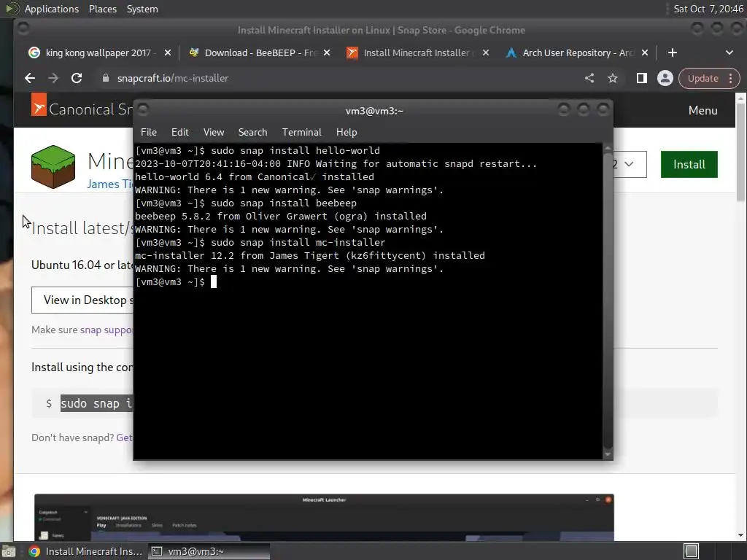Click the clock Sat Oct 7, 20:46
Viewport: 747px width, 560px height.
(x=708, y=9)
